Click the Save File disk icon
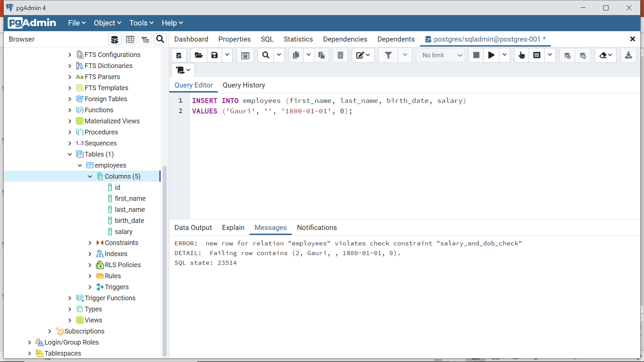Viewport: 644px width, 362px height. (x=214, y=55)
